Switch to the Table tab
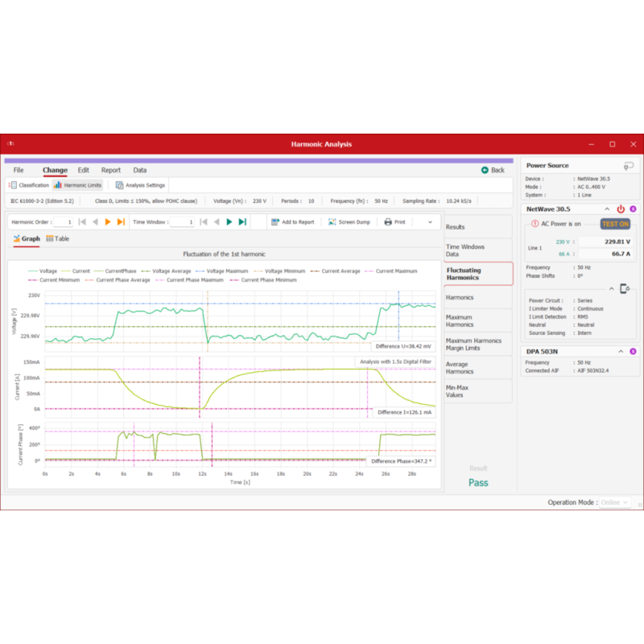644x644 pixels. (57, 239)
